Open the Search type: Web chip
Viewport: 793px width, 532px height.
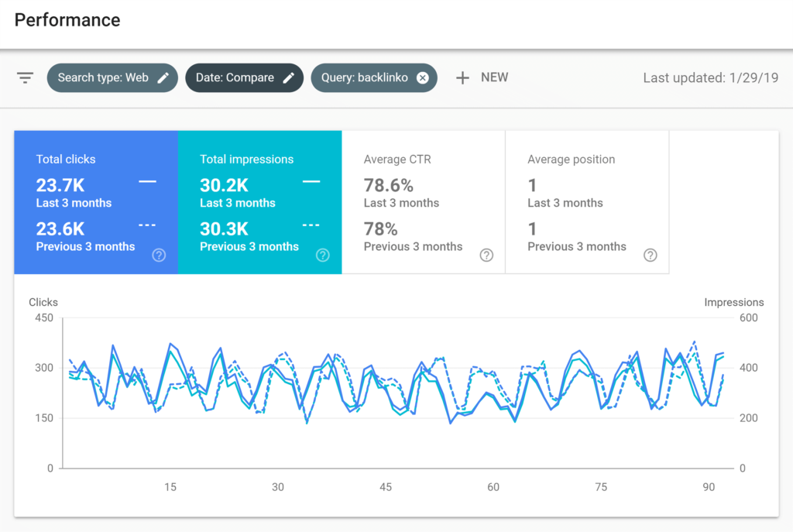coord(105,77)
